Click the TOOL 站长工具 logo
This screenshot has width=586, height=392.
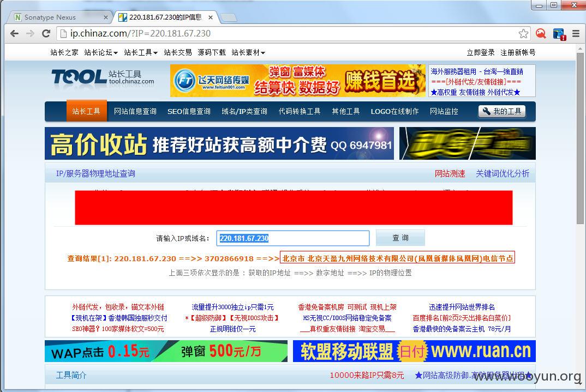pos(103,77)
